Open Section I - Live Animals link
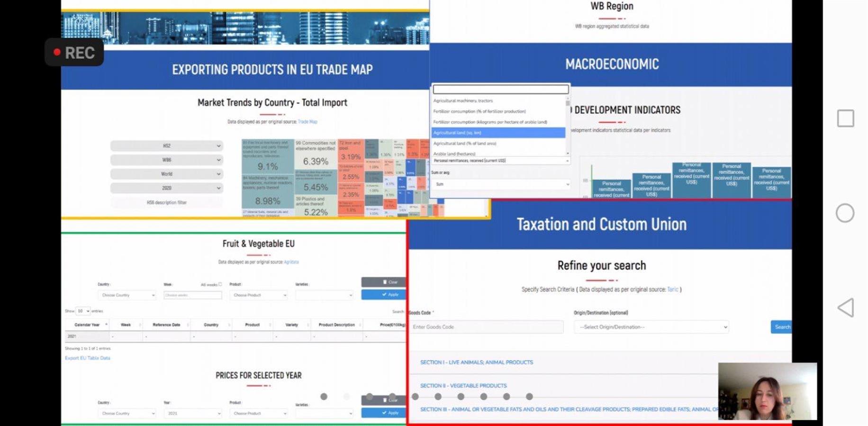This screenshot has width=868, height=426. click(477, 363)
